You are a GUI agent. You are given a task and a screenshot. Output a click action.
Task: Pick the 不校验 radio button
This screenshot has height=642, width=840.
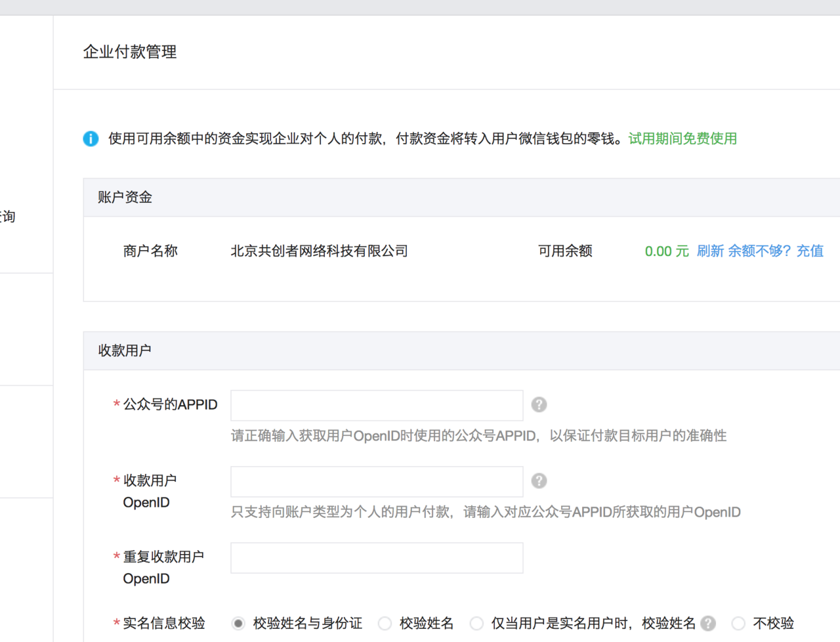tap(738, 623)
